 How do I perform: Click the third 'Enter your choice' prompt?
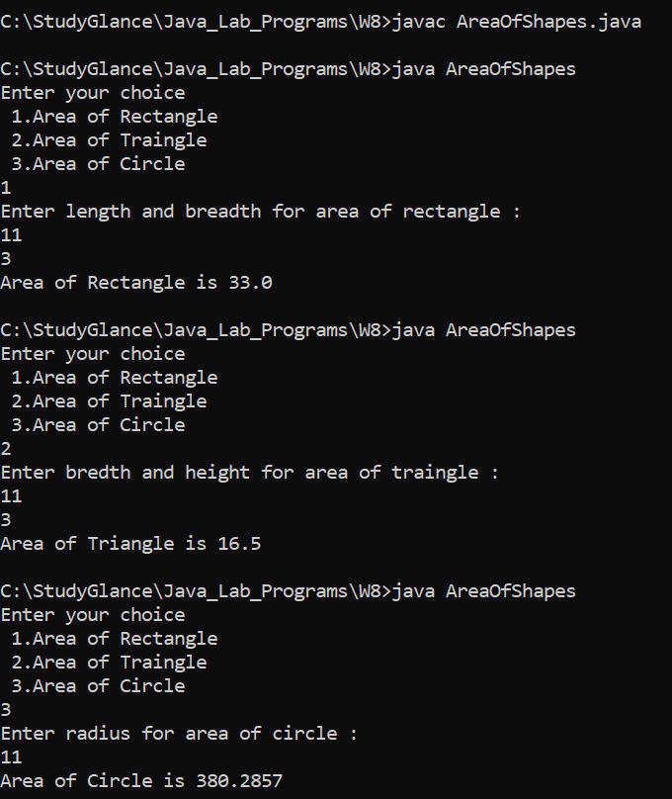tap(93, 615)
